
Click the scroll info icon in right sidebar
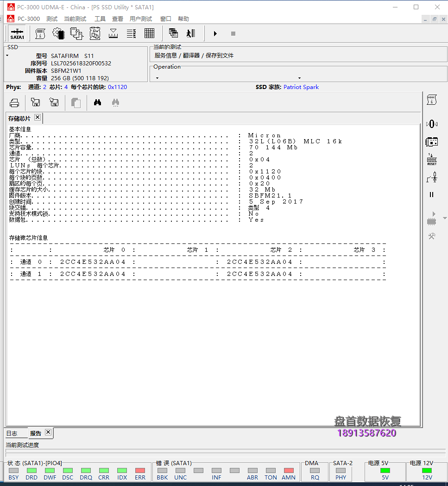pos(432,100)
